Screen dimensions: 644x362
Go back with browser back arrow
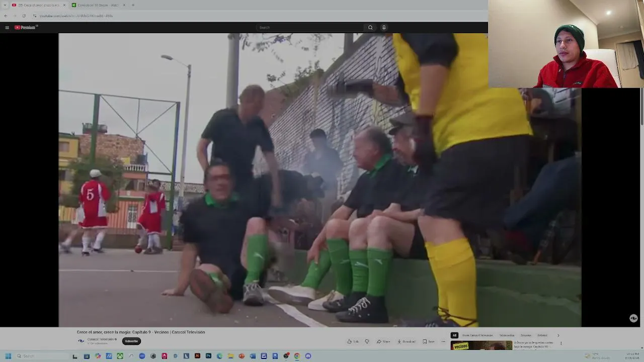click(6, 16)
